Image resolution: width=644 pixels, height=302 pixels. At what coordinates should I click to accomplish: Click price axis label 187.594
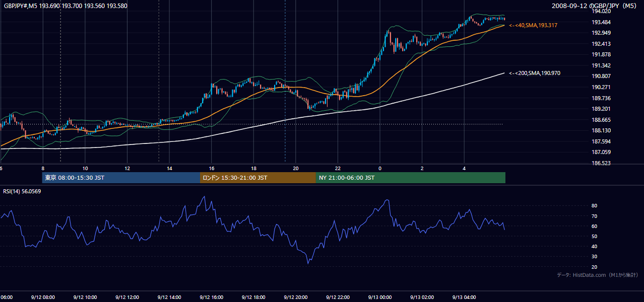pyautogui.click(x=601, y=141)
